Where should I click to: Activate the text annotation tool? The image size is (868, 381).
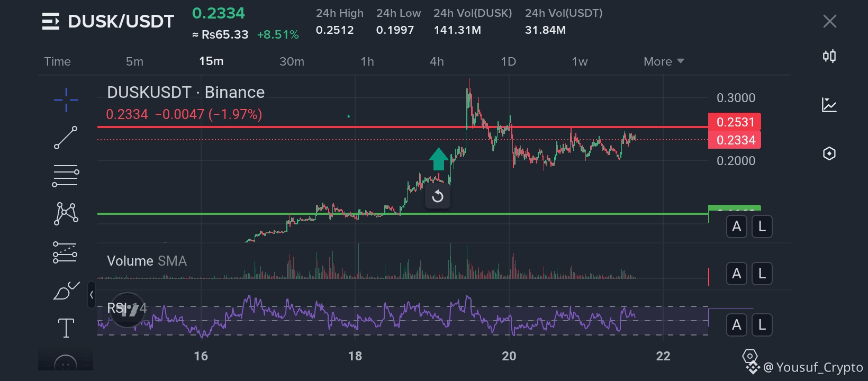click(66, 328)
